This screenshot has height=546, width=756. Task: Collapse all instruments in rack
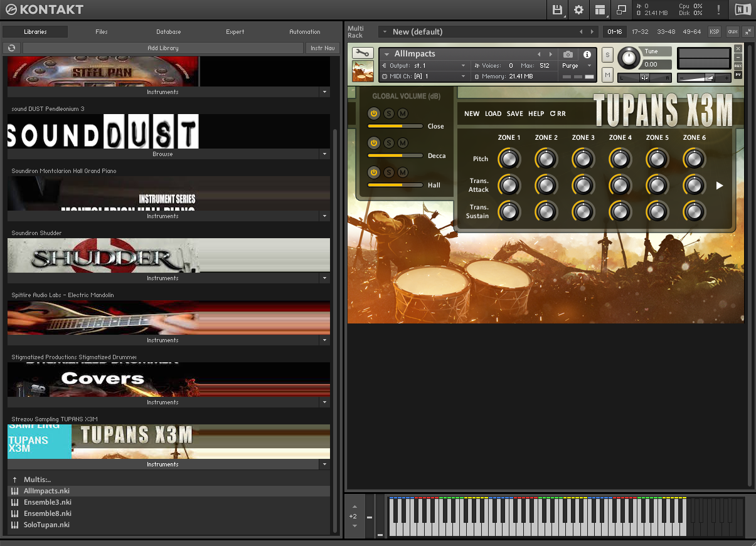(747, 31)
